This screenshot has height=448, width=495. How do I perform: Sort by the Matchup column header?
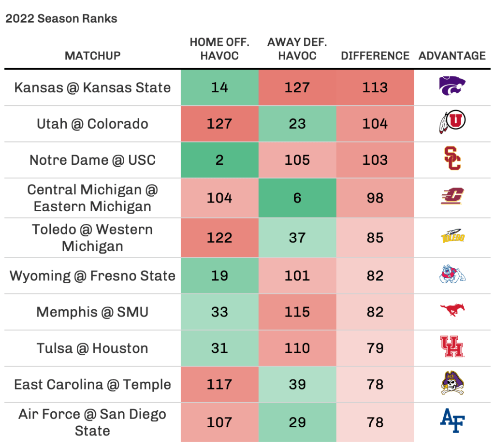pyautogui.click(x=92, y=56)
